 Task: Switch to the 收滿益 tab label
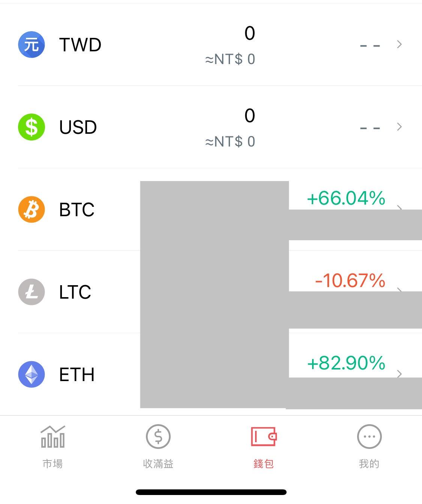(x=158, y=464)
